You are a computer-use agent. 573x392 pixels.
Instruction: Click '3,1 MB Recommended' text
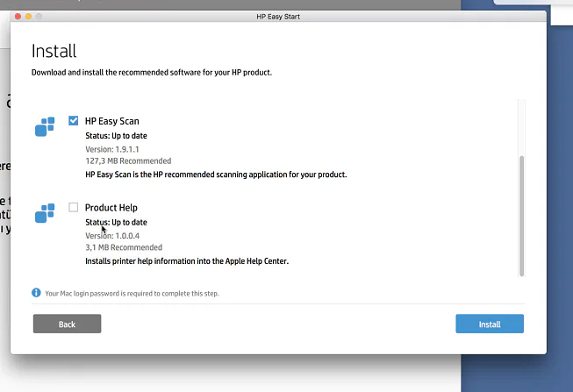[x=124, y=247]
